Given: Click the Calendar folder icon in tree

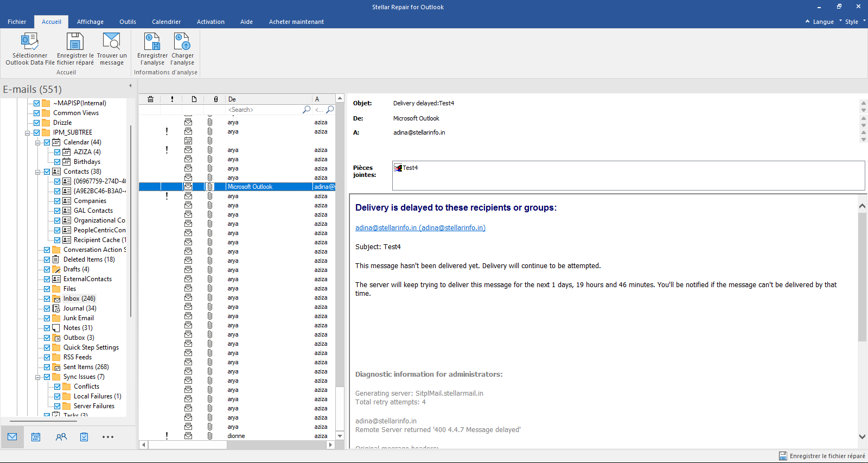Looking at the screenshot, I should point(56,142).
